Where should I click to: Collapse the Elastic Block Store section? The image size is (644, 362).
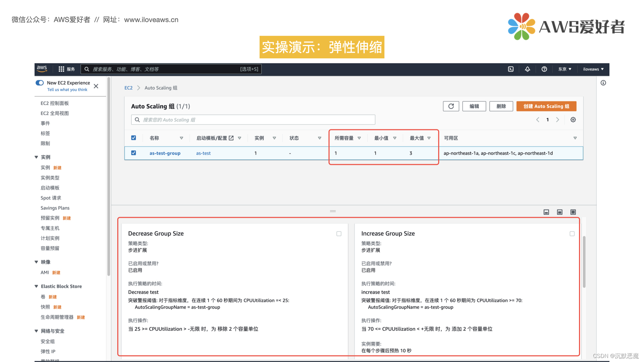(36, 286)
